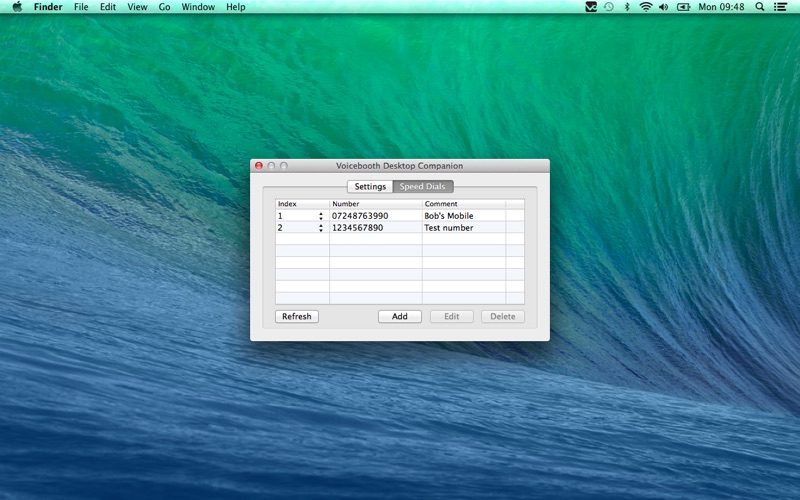The image size is (800, 500).
Task: Open the Time Machine status icon
Action: coord(609,7)
